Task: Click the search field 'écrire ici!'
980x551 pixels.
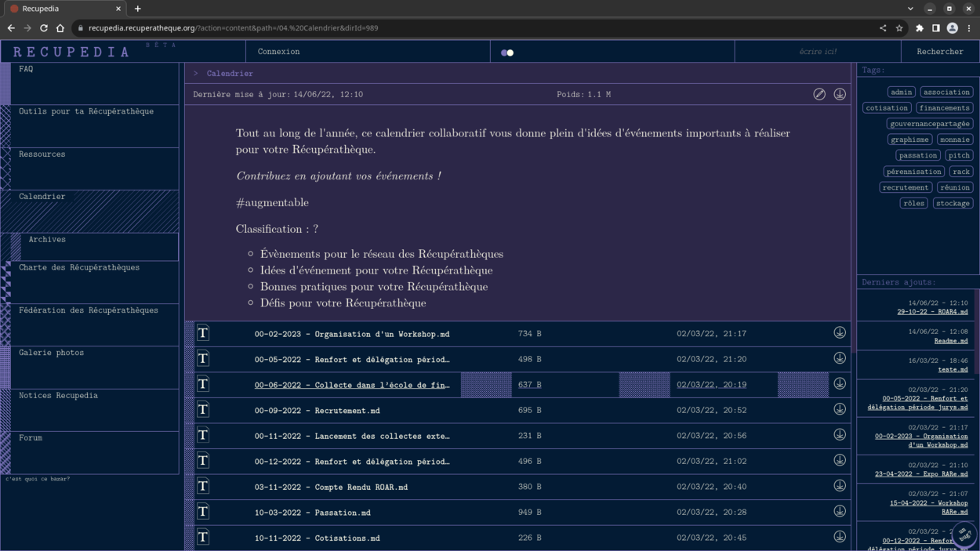Action: (x=817, y=52)
